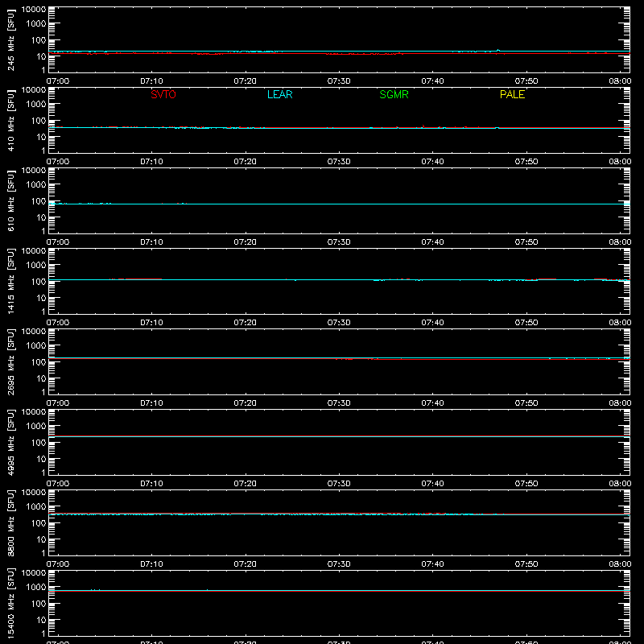The image size is (644, 644).
Task: Click the 10 y-axis label on the 2695 MHz plot
Action: (41, 378)
